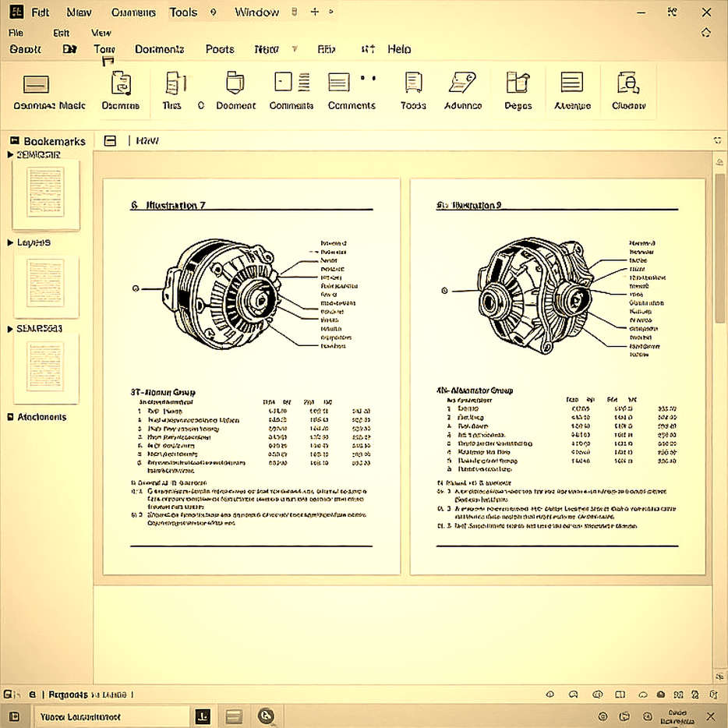The image size is (728, 728).
Task: Click the Layers label in sidebar
Action: (x=34, y=242)
